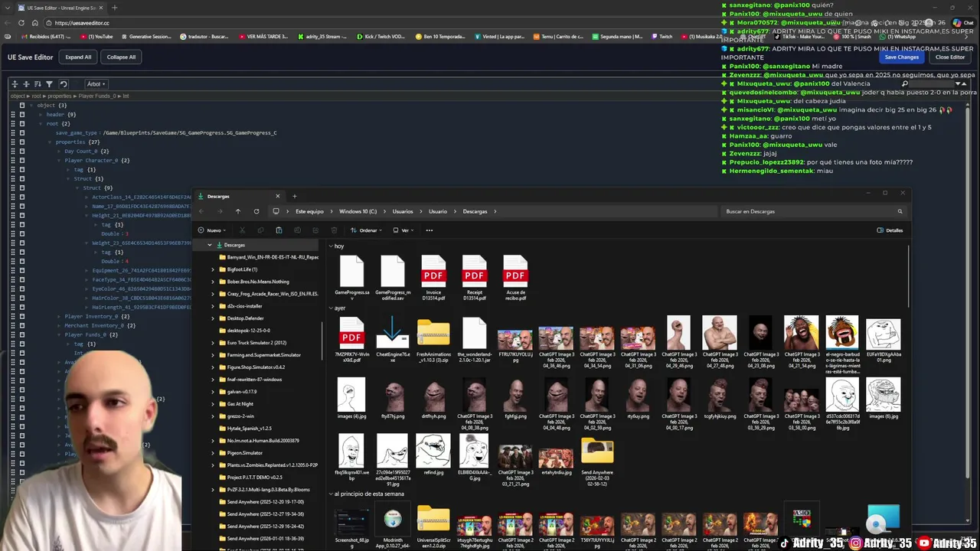Viewport: 980px width, 551px height.
Task: Open the Ver menu in Explorer
Action: click(403, 230)
